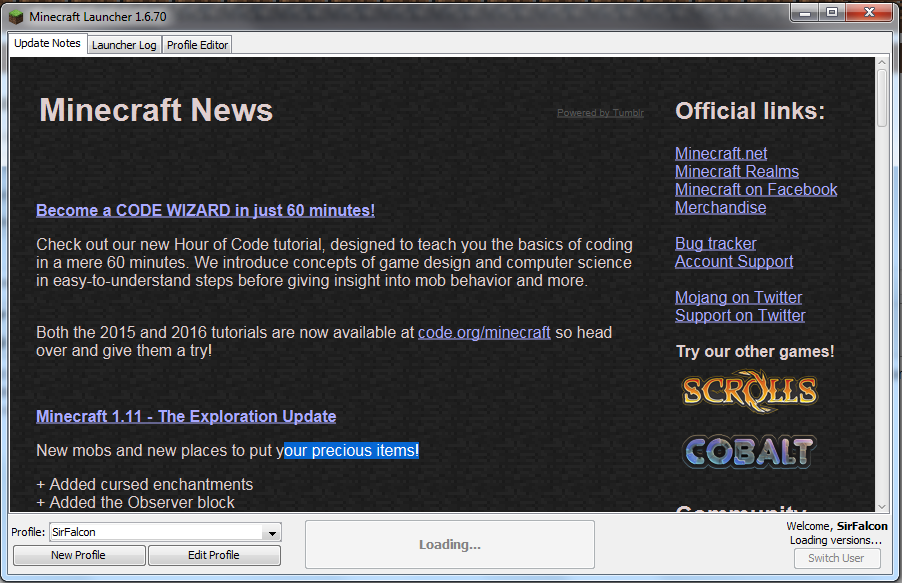
Task: Open the Minecraft on Facebook link
Action: pos(756,189)
